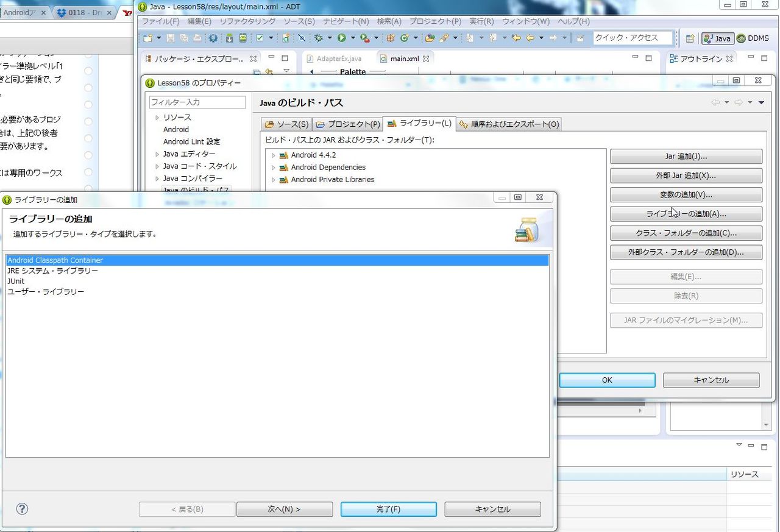
Task: Click the green Run icon in the toolbar
Action: (342, 38)
